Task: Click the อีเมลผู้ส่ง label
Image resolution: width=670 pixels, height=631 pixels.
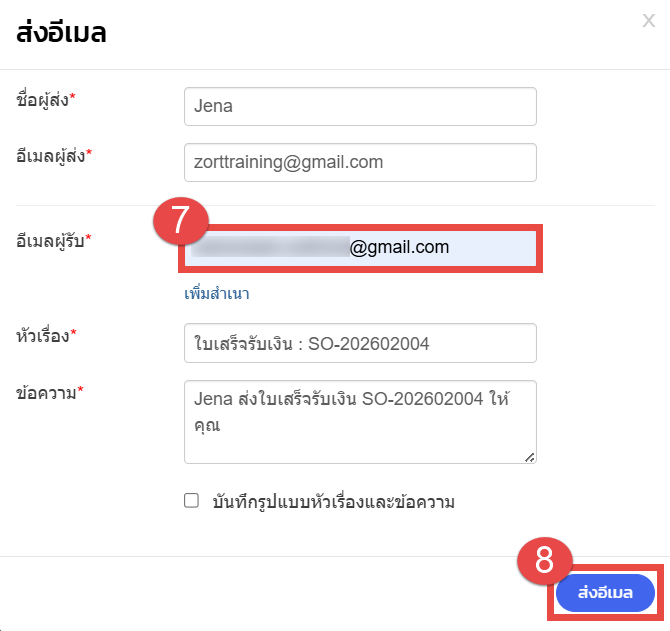Action: click(x=48, y=155)
